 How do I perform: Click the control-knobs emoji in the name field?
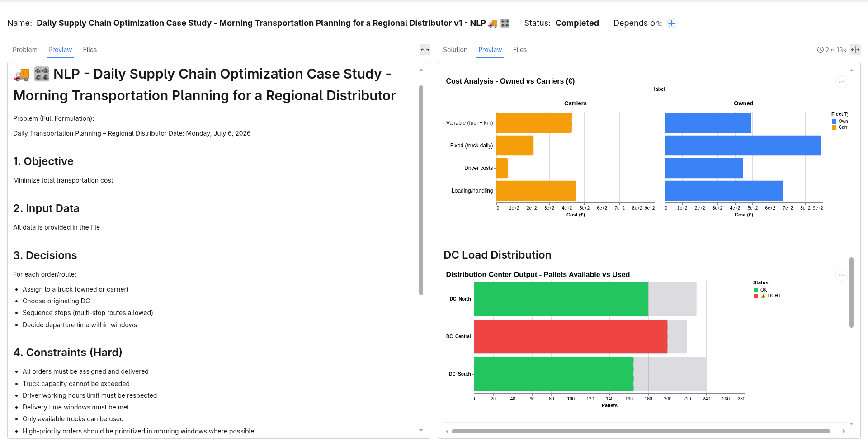tap(505, 23)
